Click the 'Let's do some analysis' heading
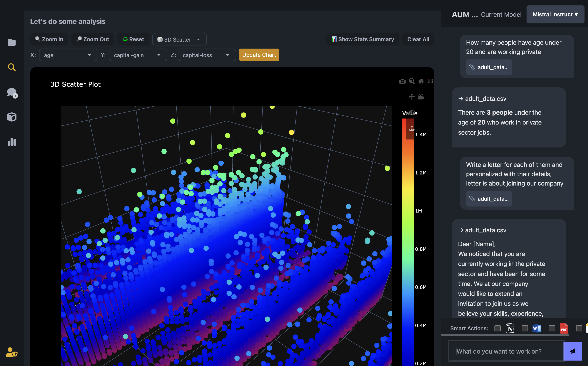Screen dimensions: 588x366 pyautogui.click(x=68, y=21)
